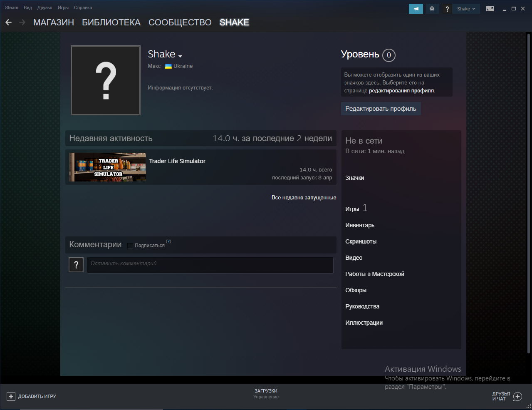The width and height of the screenshot is (532, 410).
Task: Follow the редактирования профиля link
Action: click(x=401, y=90)
